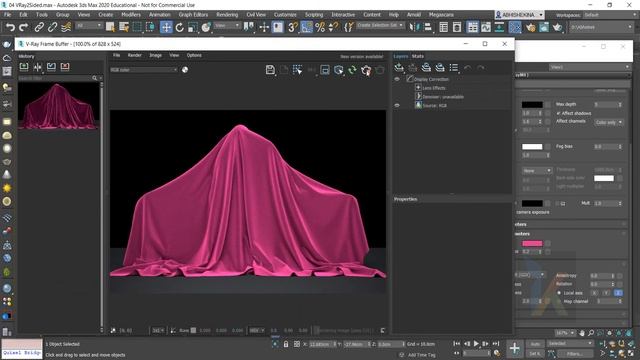Activate the Select and Scale tool
The width and height of the screenshot is (640, 360).
pyautogui.click(x=193, y=27)
